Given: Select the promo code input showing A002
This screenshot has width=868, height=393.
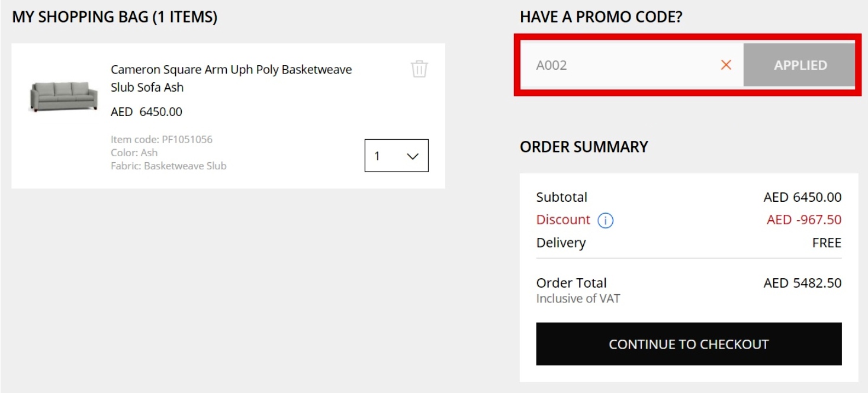Looking at the screenshot, I should (622, 65).
